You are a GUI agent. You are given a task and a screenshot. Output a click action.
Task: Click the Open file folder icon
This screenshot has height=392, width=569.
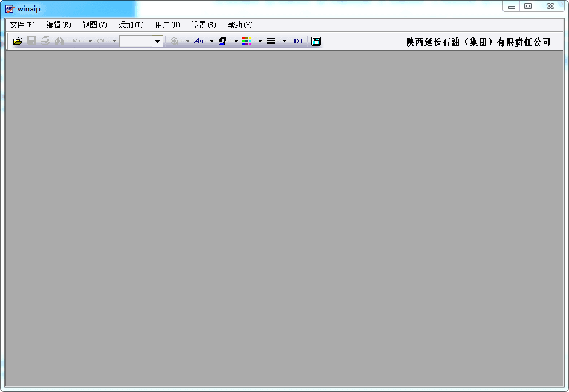click(x=18, y=41)
